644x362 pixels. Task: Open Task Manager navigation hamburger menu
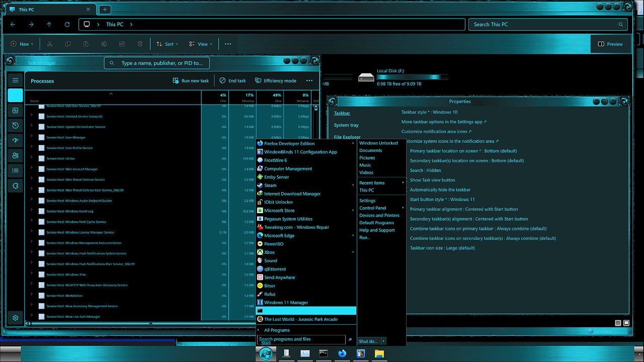point(16,80)
